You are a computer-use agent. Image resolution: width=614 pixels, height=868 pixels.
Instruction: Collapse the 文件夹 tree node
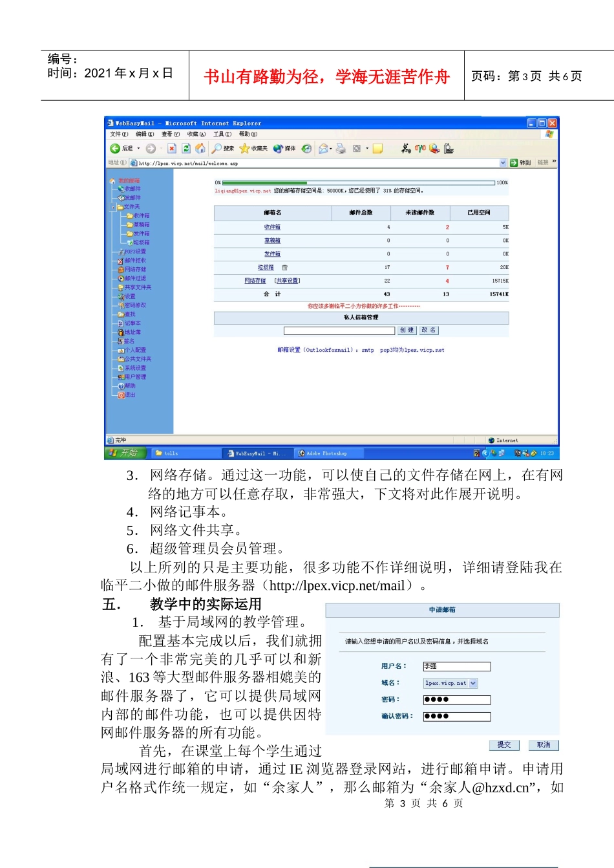tap(113, 207)
